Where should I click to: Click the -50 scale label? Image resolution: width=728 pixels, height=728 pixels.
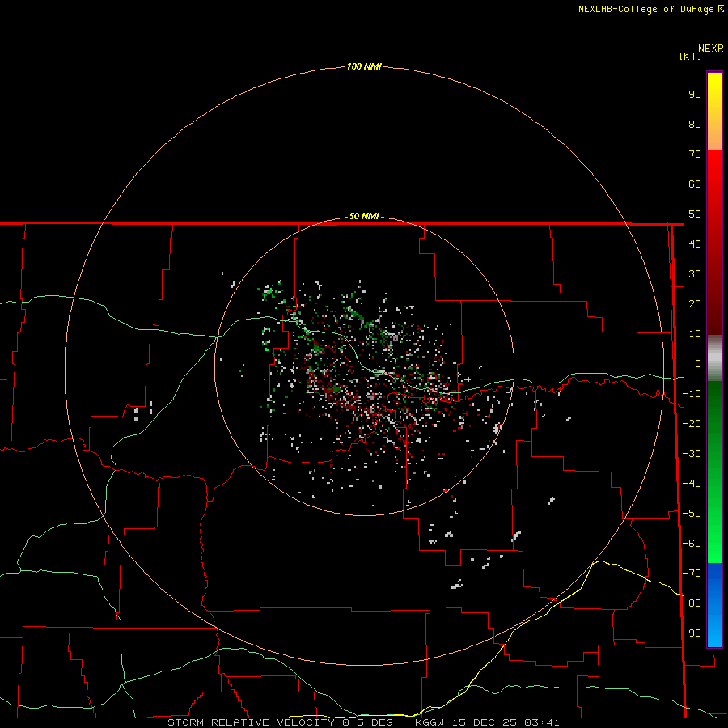(692, 514)
